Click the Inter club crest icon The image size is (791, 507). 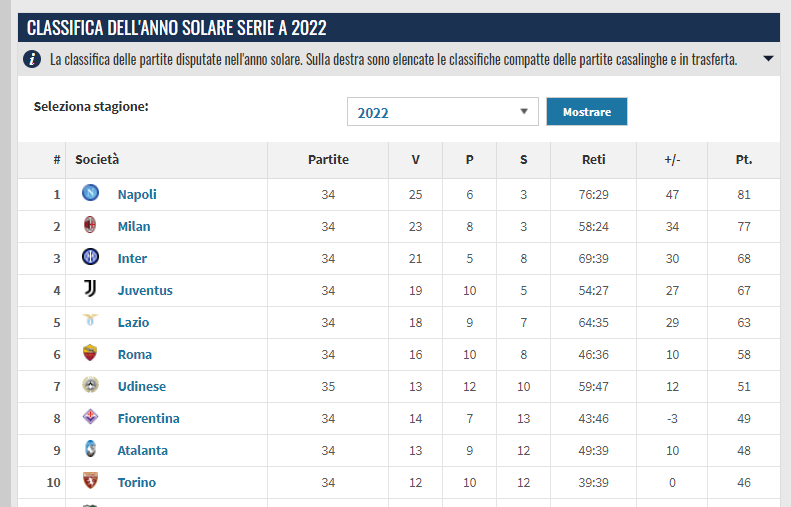[90, 257]
